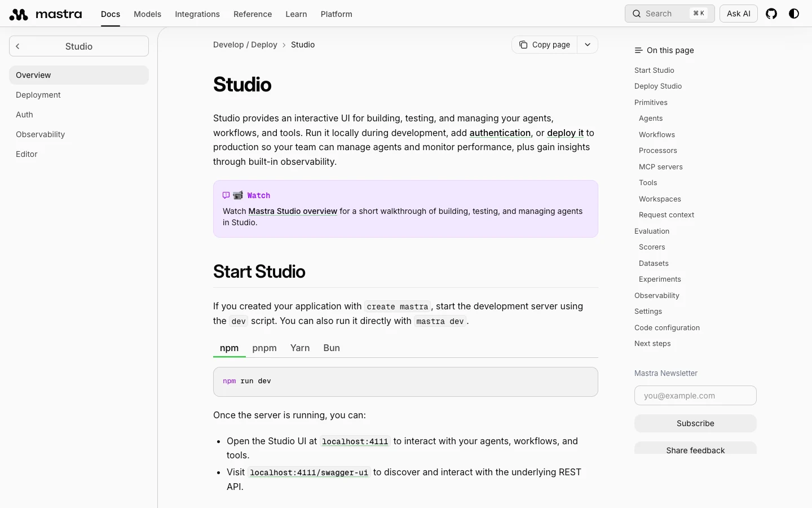The width and height of the screenshot is (812, 508).
Task: Select Overview in the sidebar
Action: [x=79, y=75]
